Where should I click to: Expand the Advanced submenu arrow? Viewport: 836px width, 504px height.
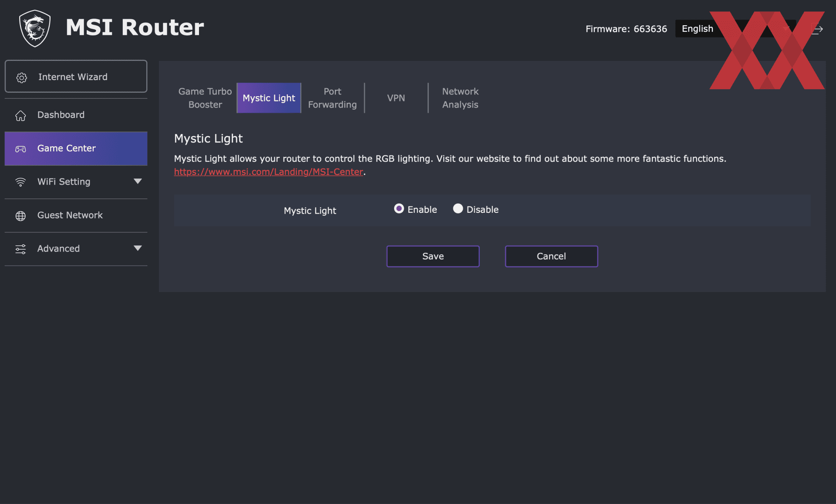coord(138,248)
